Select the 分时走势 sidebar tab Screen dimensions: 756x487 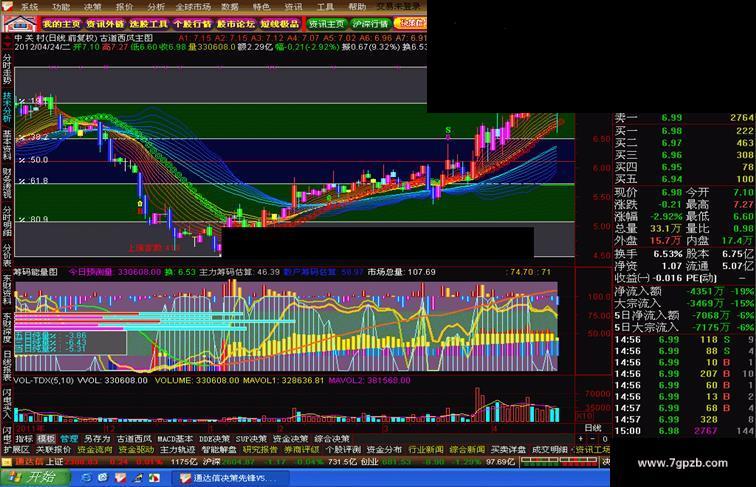coord(7,68)
